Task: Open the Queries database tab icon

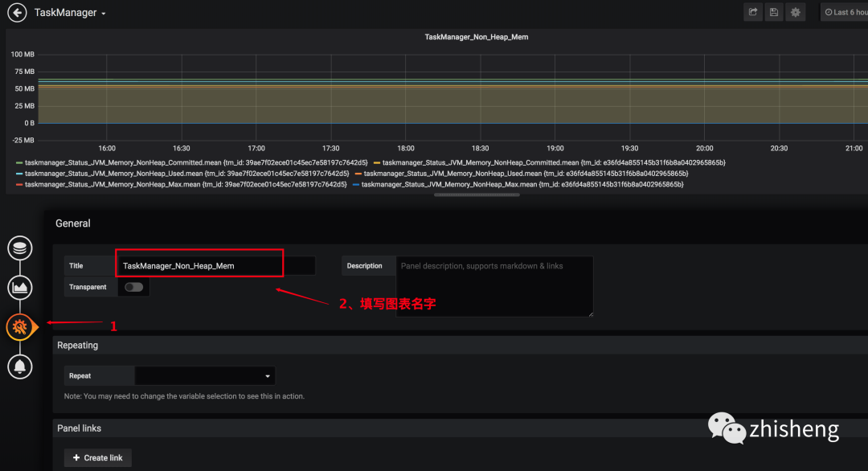Action: (20, 248)
